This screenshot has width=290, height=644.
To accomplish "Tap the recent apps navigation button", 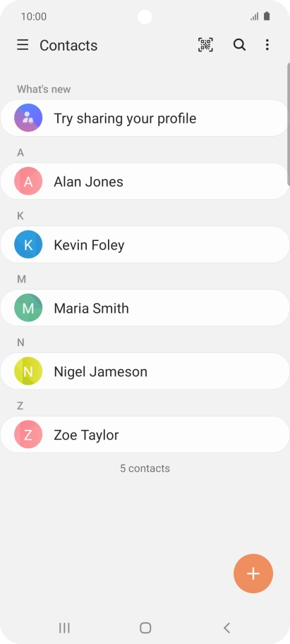I will pyautogui.click(x=64, y=628).
